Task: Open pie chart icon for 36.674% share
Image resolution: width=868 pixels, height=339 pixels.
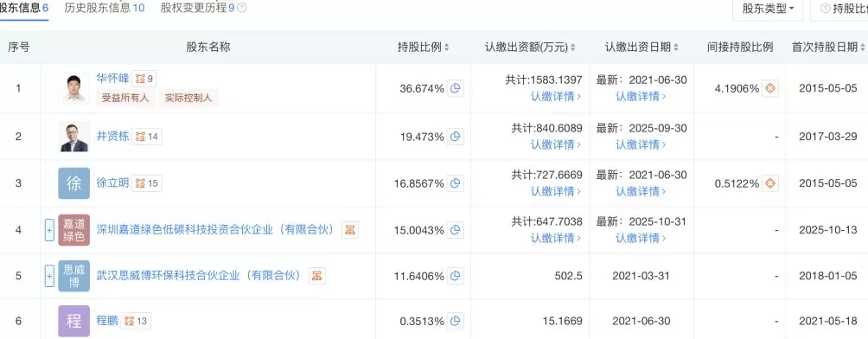Action: [455, 88]
